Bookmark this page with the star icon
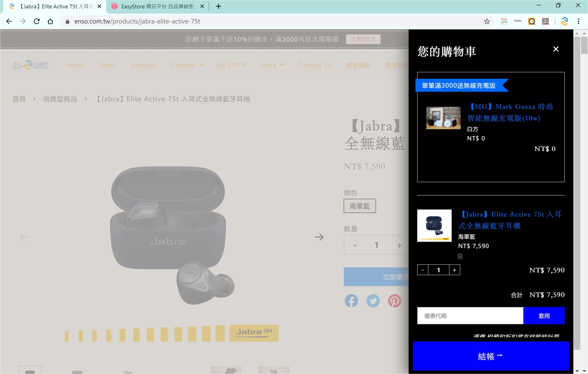Screen dimensions: 588x374 pos(487,21)
